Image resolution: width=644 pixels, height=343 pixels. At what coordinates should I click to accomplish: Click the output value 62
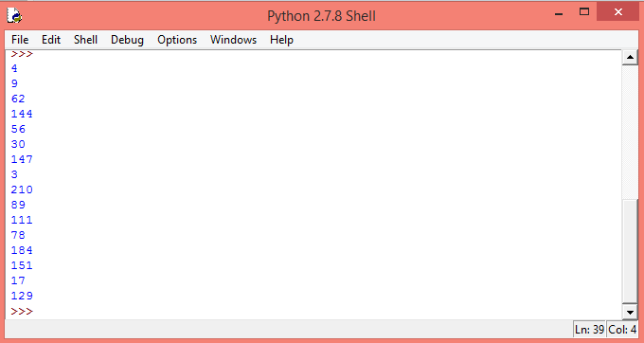tap(18, 99)
